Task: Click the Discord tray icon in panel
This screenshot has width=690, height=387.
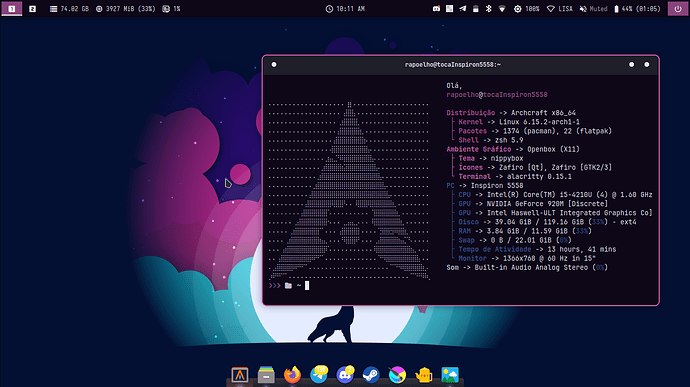Action: [x=436, y=9]
